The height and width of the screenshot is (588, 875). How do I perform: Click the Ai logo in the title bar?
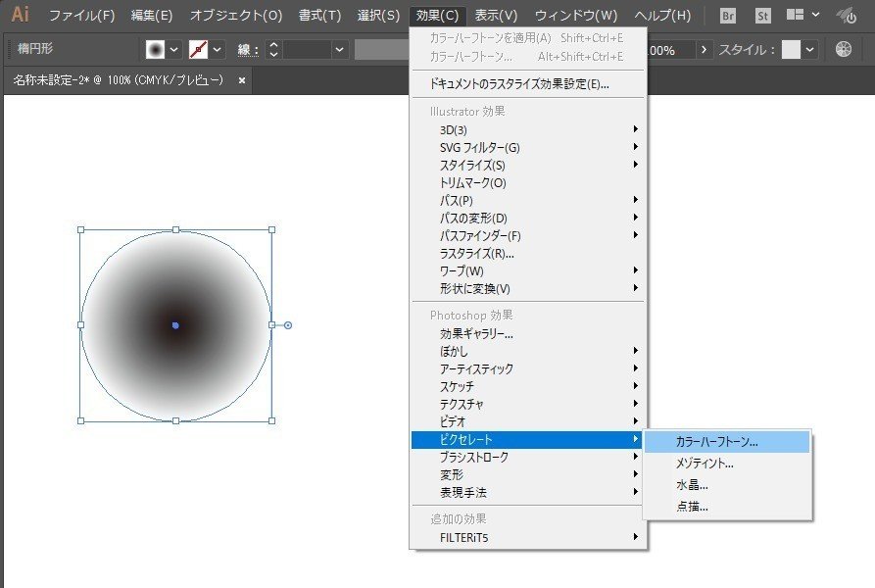[x=18, y=15]
